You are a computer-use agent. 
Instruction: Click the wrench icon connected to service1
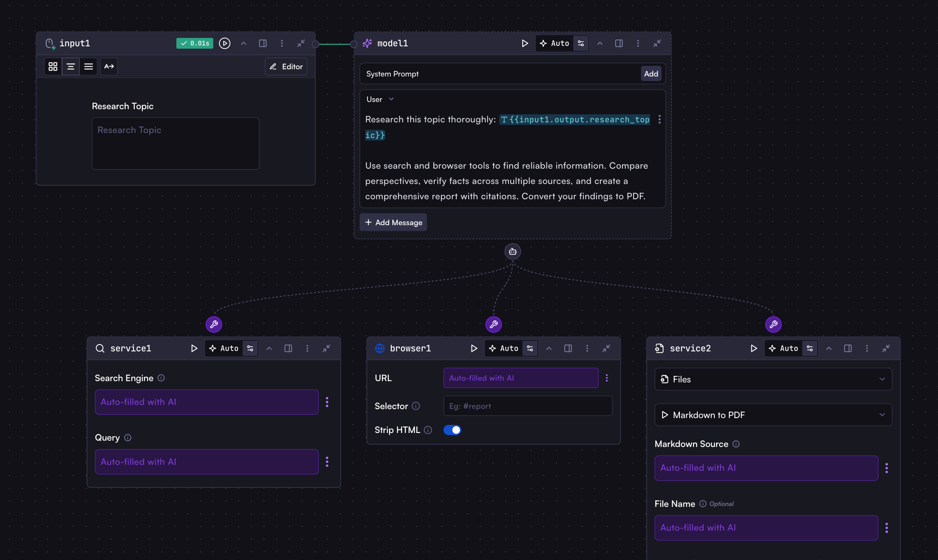tap(214, 324)
